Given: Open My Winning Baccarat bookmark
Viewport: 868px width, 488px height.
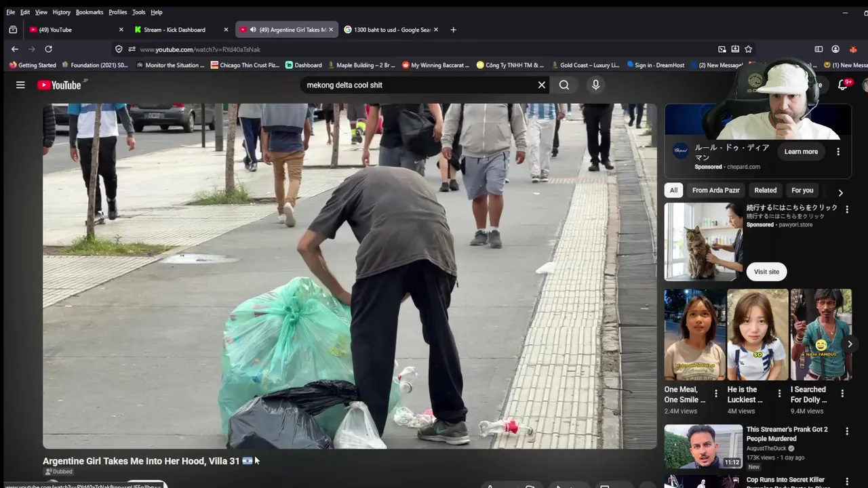Looking at the screenshot, I should click(x=436, y=65).
